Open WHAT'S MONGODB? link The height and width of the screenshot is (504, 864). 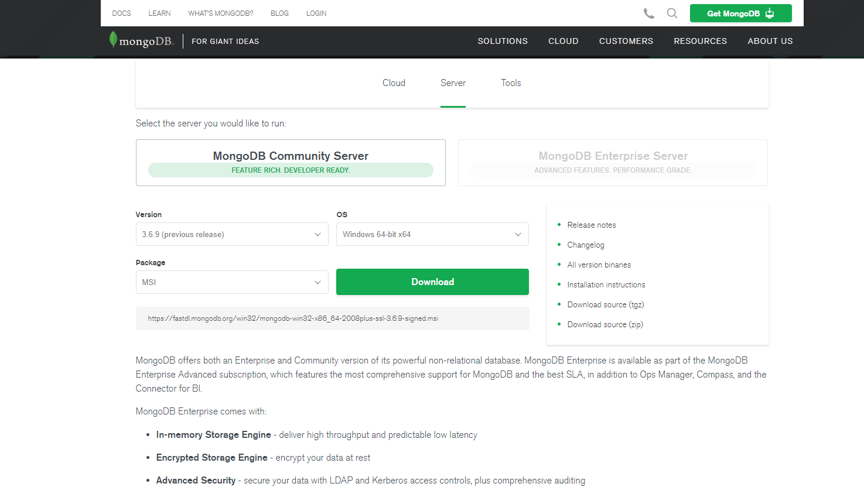pos(221,13)
